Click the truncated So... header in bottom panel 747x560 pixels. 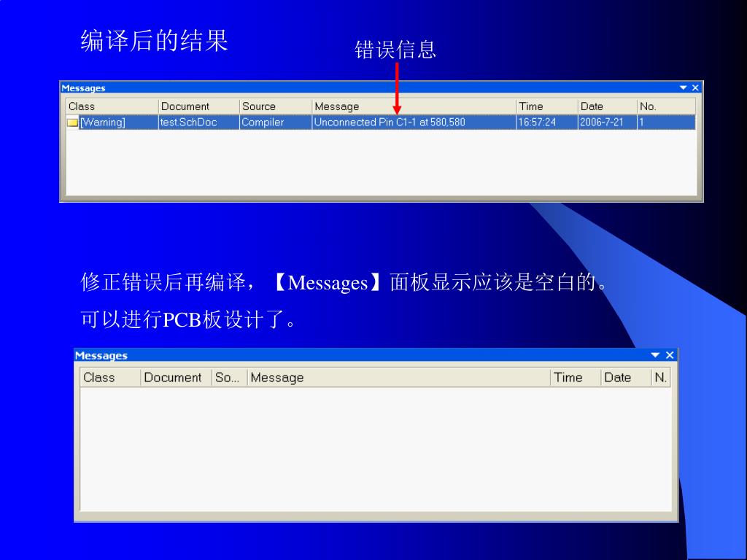click(x=229, y=378)
